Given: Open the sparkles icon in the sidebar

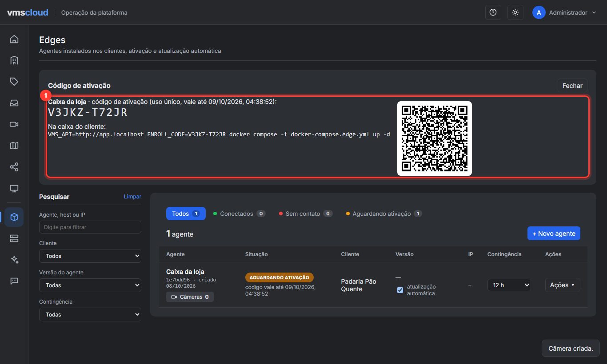Looking at the screenshot, I should 14,260.
